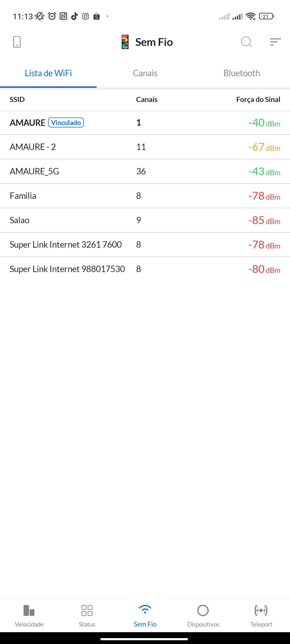Sort by the Força do Sinal header

click(258, 100)
